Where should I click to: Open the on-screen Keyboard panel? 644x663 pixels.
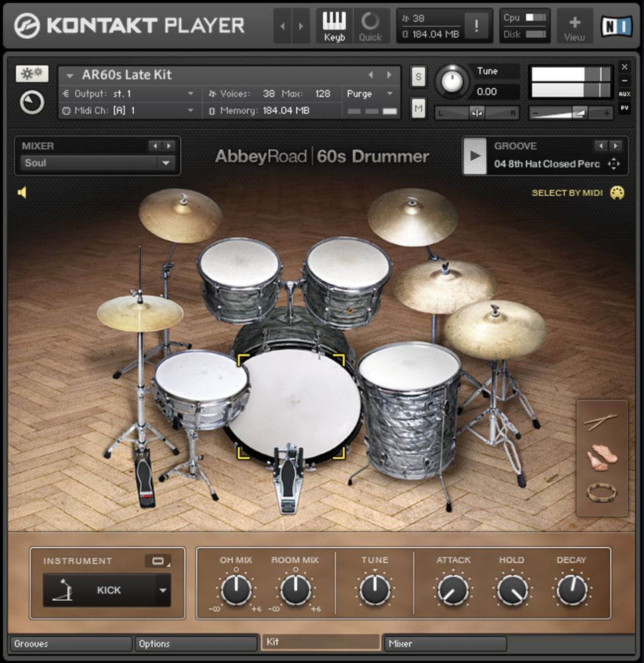tap(334, 26)
